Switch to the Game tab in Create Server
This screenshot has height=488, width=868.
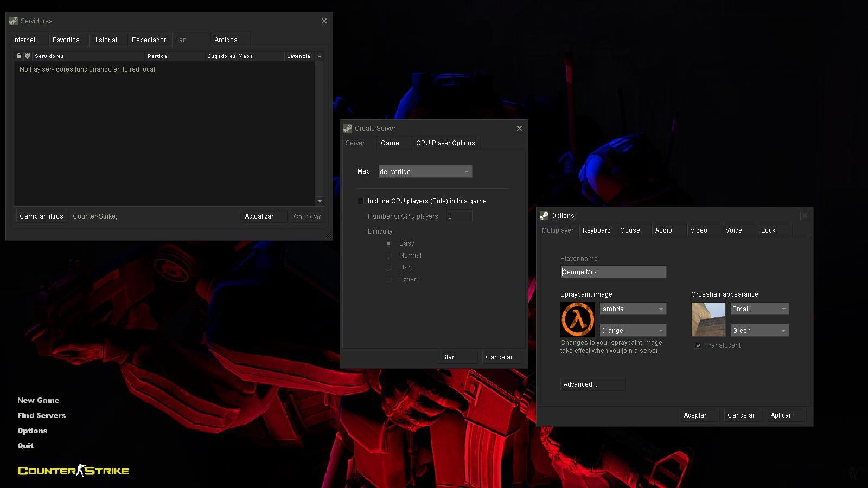coord(395,143)
